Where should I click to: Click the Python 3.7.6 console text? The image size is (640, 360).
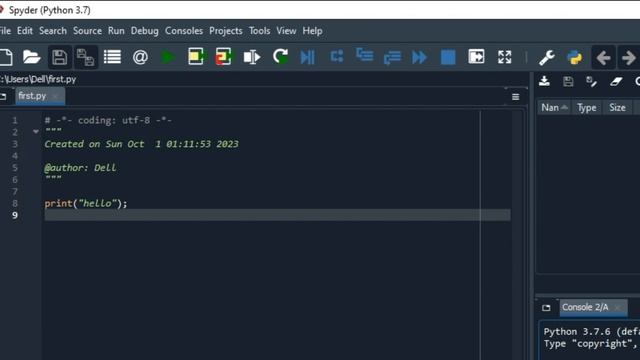point(591,331)
